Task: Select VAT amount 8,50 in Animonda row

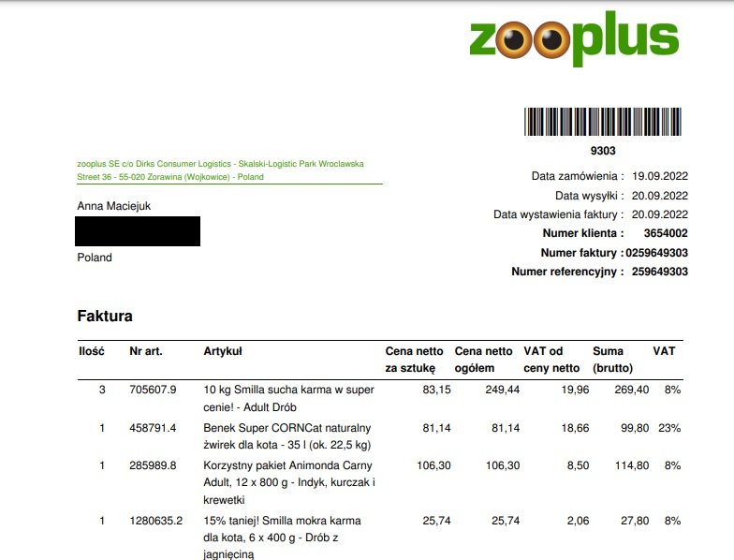Action: (579, 465)
